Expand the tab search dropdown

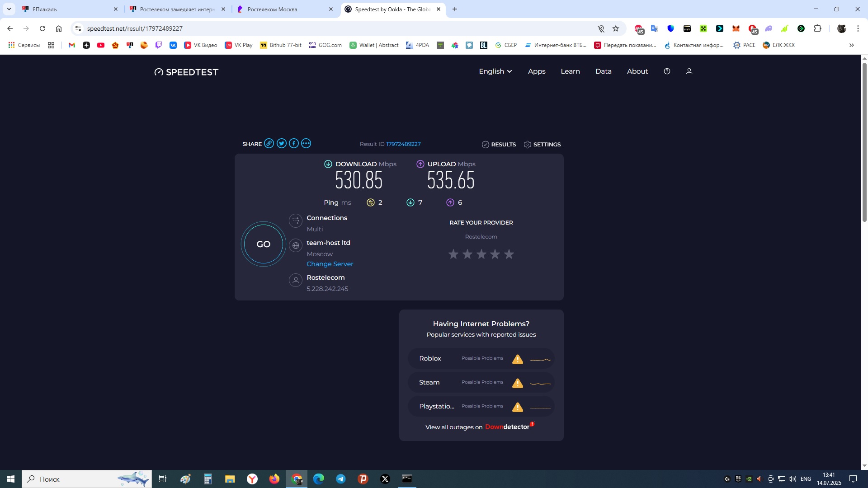pos(9,9)
